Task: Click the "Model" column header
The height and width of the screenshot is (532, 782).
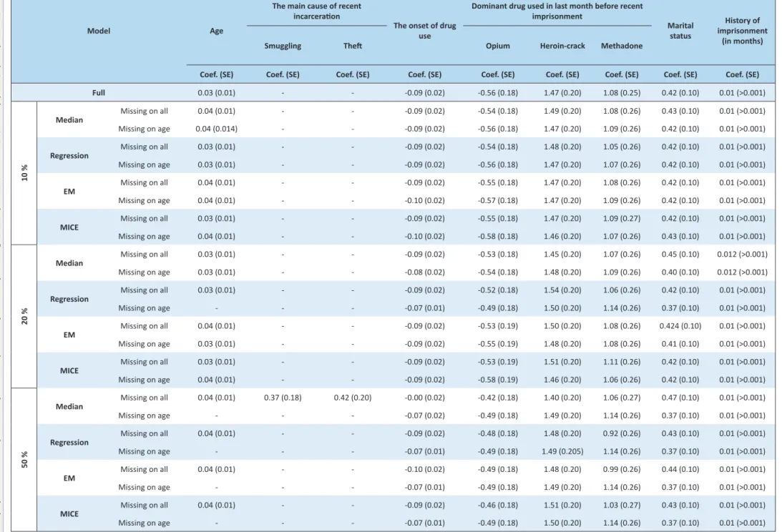Action: click(99, 31)
